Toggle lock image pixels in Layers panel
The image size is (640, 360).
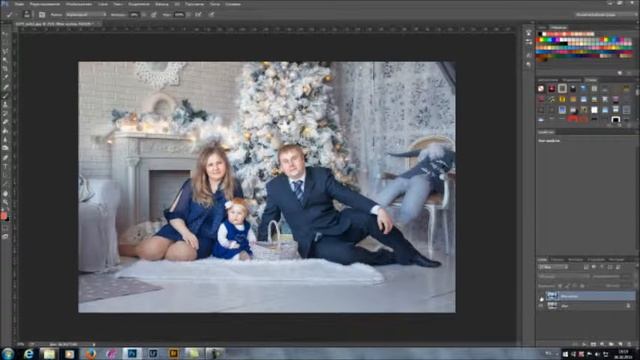click(x=567, y=286)
